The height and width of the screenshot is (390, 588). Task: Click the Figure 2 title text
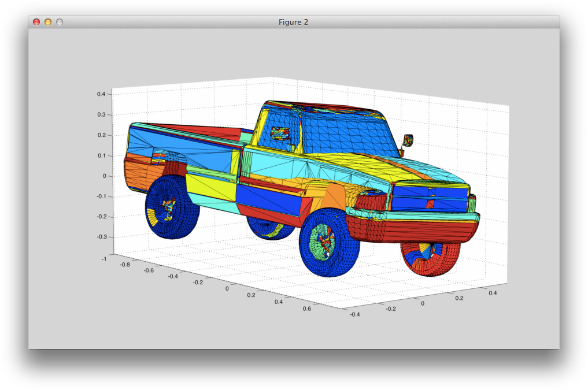[293, 22]
